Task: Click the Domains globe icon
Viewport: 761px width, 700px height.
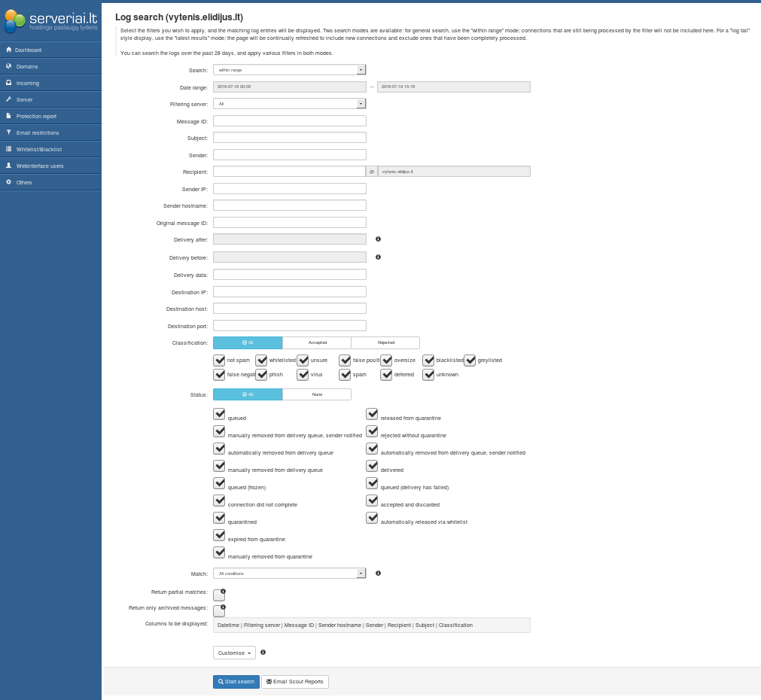Action: point(9,66)
